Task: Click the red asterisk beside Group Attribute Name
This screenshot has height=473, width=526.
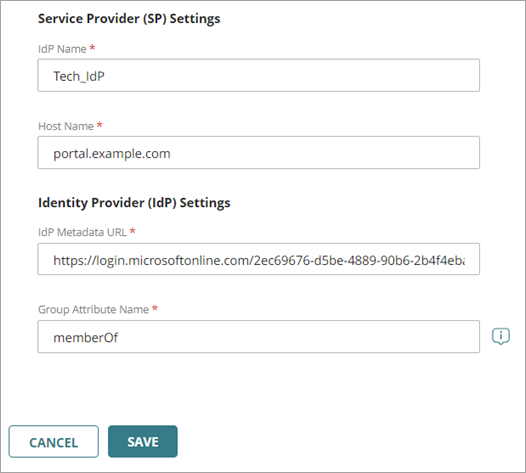Action: pyautogui.click(x=155, y=308)
